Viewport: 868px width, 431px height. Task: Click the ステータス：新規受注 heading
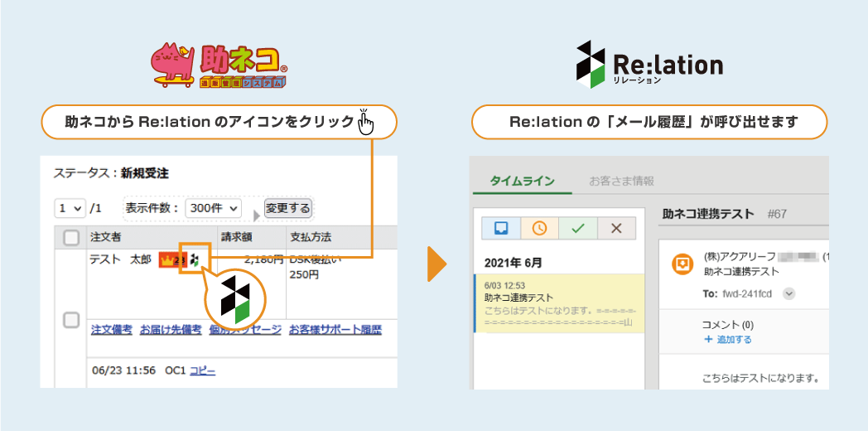pyautogui.click(x=111, y=173)
